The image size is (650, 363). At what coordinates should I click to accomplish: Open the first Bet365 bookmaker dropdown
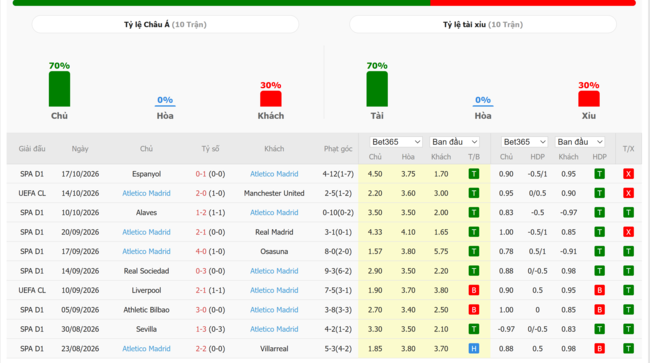coord(395,142)
